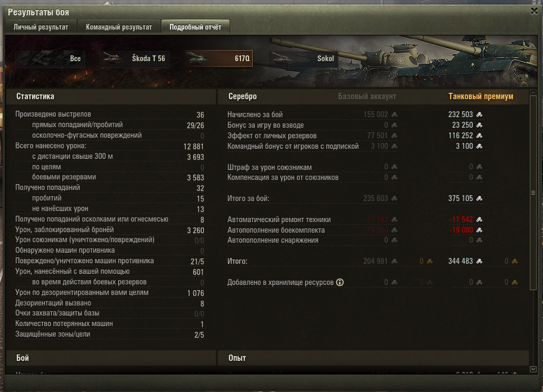This screenshot has height=392, width=543.
Task: Switch to the Личный результат tab
Action: [x=41, y=27]
